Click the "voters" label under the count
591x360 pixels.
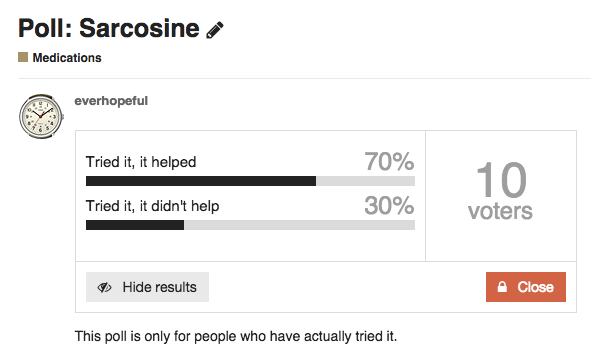pyautogui.click(x=500, y=211)
